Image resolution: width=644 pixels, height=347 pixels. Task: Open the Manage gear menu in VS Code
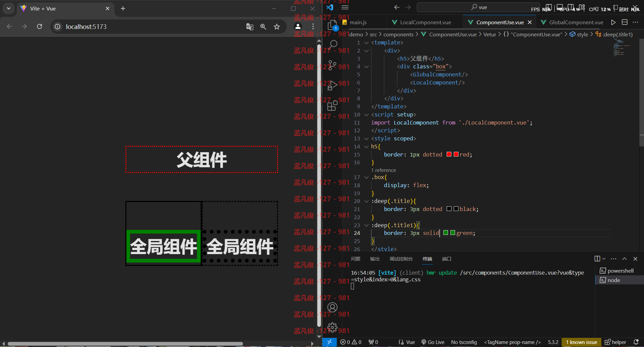click(x=332, y=327)
